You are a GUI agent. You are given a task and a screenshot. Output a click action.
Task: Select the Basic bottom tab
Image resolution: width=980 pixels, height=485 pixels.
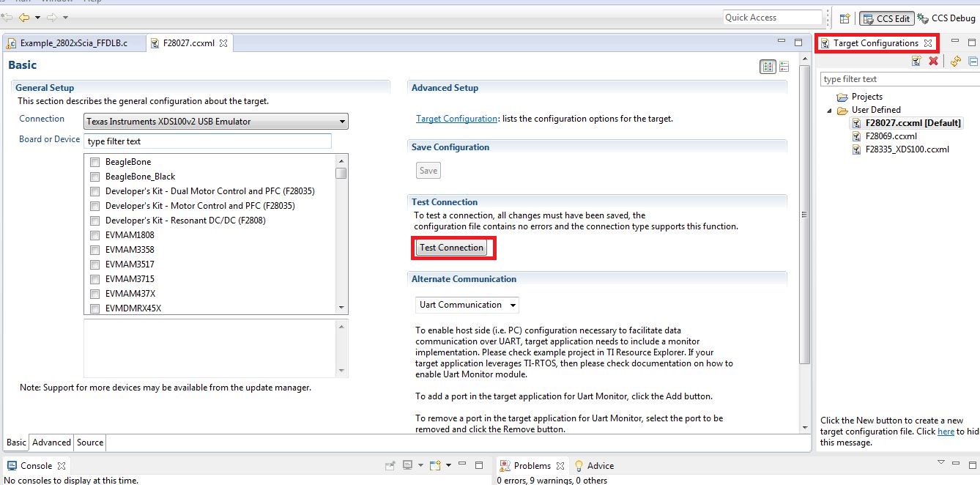pos(16,443)
